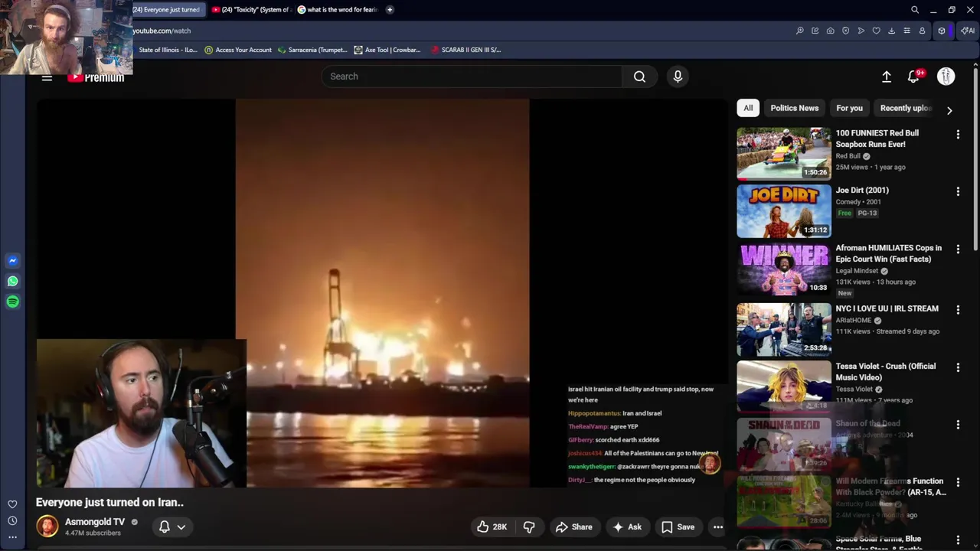Open Asmongold TV channel avatar
Viewport: 980px width, 551px height.
pyautogui.click(x=47, y=527)
